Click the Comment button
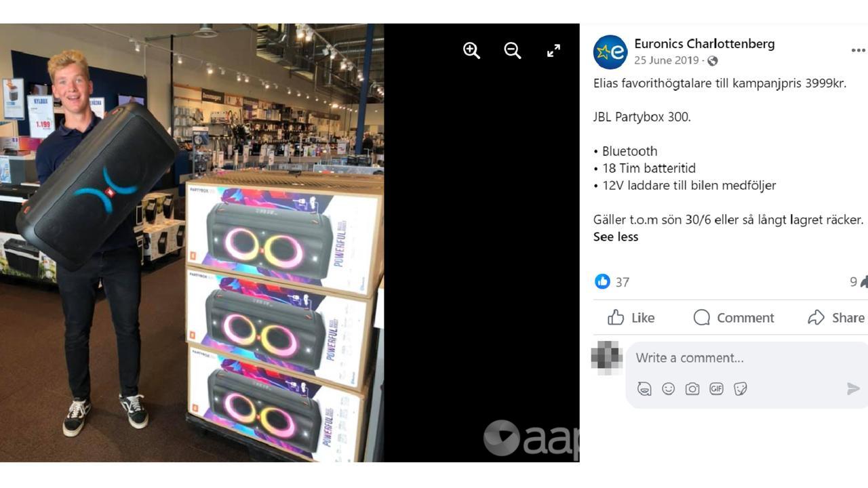 [x=734, y=317]
